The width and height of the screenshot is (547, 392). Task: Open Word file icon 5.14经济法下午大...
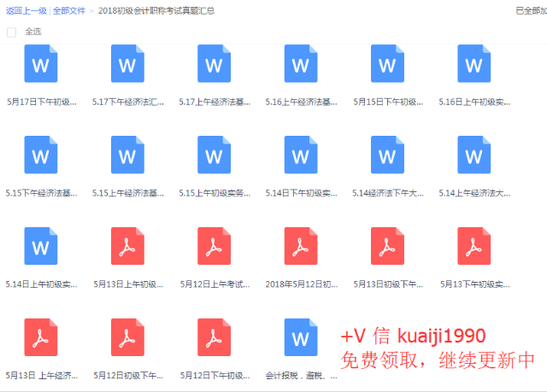pyautogui.click(x=387, y=155)
